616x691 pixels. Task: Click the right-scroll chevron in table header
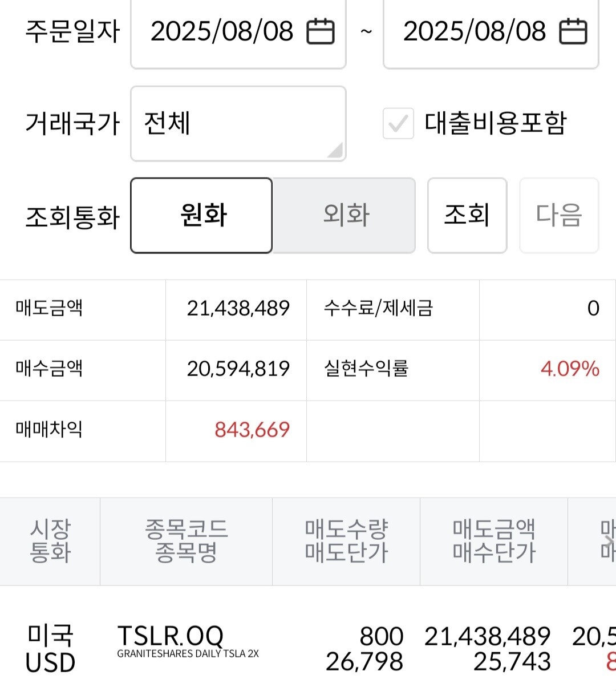click(x=609, y=542)
